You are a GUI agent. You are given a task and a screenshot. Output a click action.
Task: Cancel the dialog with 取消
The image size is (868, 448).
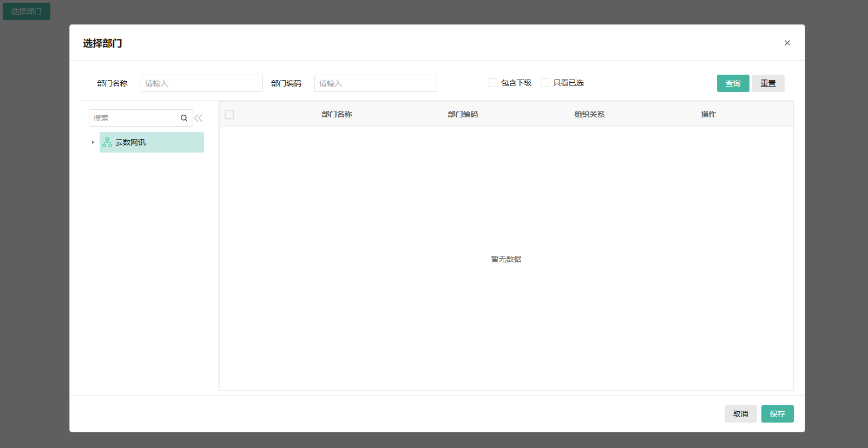click(x=740, y=414)
